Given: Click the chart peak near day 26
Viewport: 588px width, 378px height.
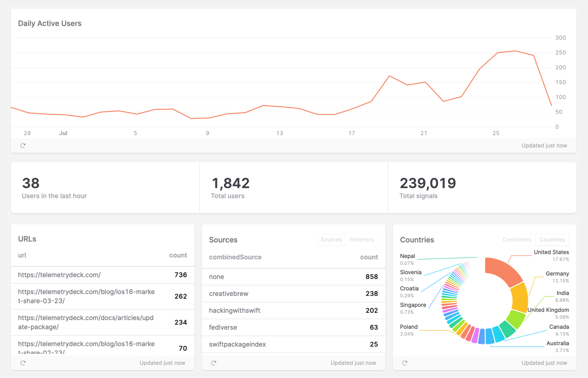Looking at the screenshot, I should pos(515,51).
